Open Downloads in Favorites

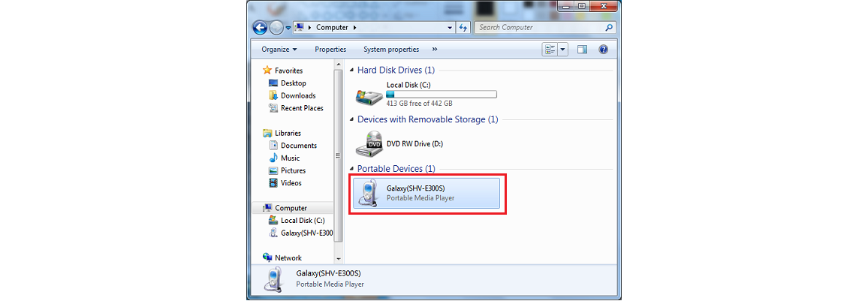click(x=298, y=96)
